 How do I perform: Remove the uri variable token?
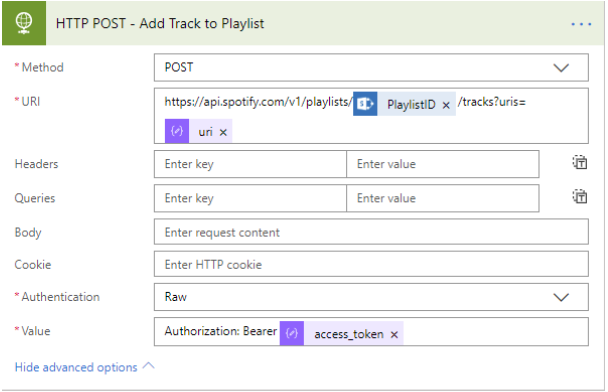223,132
